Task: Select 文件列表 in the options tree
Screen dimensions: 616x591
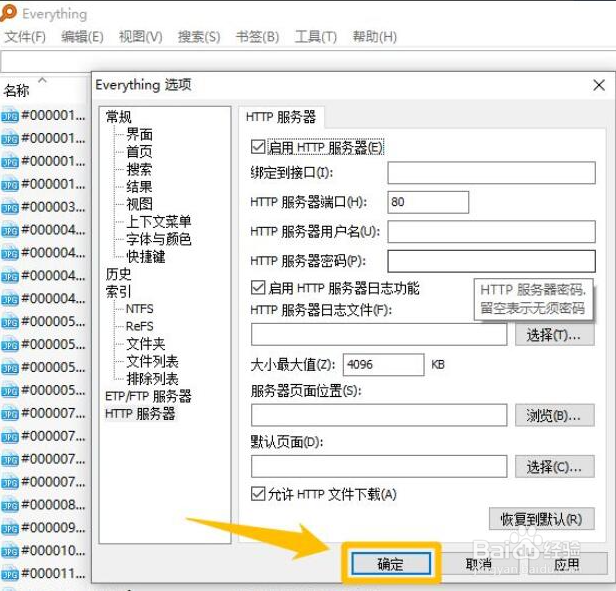Action: click(152, 361)
